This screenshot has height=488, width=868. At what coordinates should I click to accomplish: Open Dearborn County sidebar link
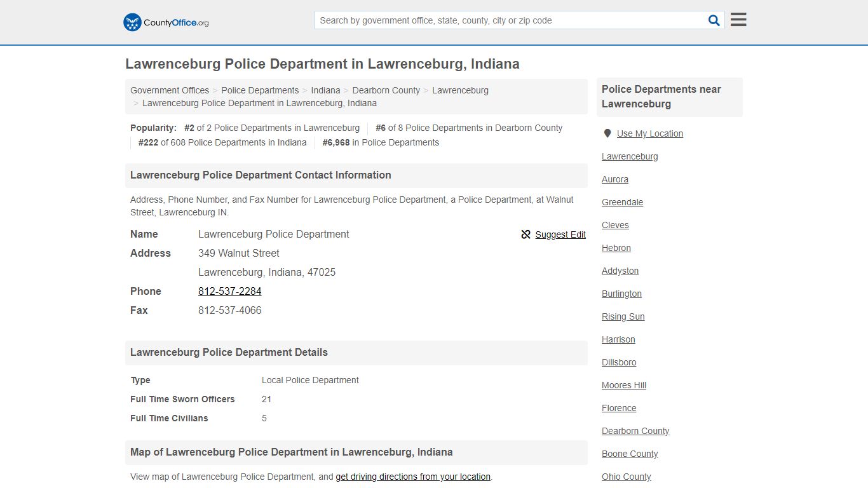point(635,431)
